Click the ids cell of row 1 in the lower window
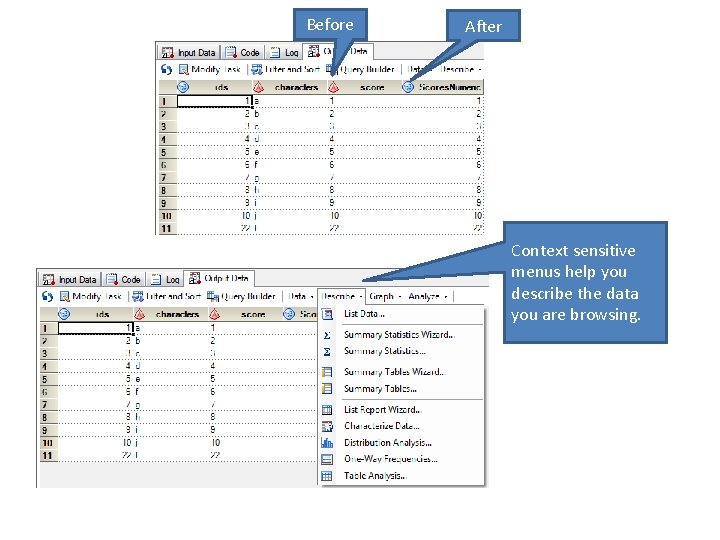This screenshot has height=540, width=720. pos(96,328)
